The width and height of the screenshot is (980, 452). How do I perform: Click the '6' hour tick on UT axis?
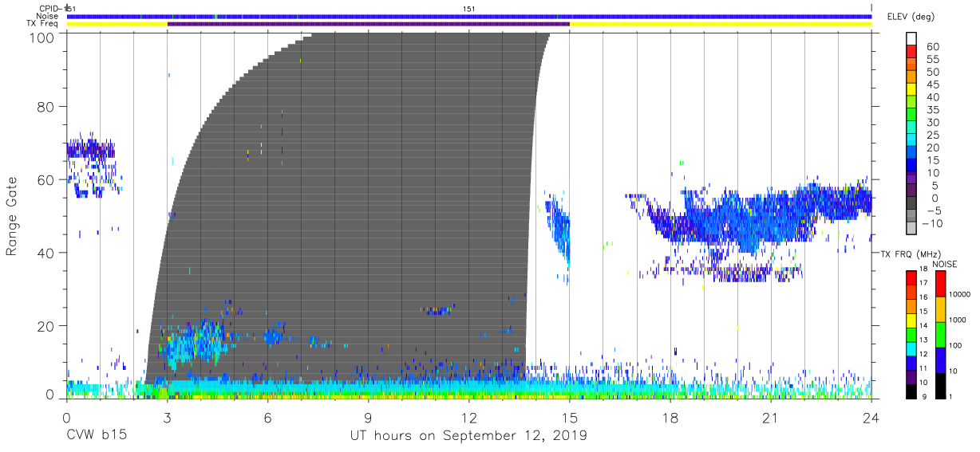click(268, 418)
